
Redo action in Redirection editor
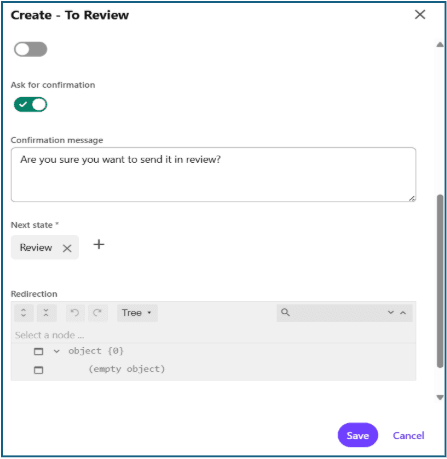click(x=98, y=313)
